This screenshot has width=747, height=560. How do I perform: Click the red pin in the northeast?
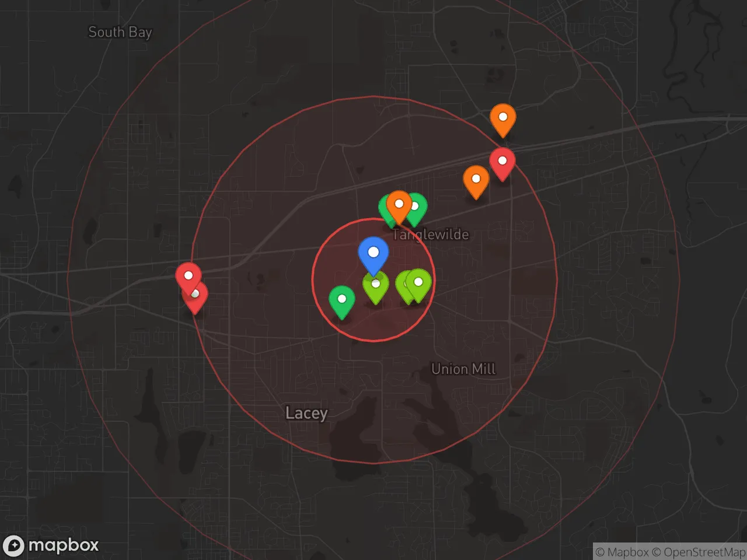click(x=502, y=162)
